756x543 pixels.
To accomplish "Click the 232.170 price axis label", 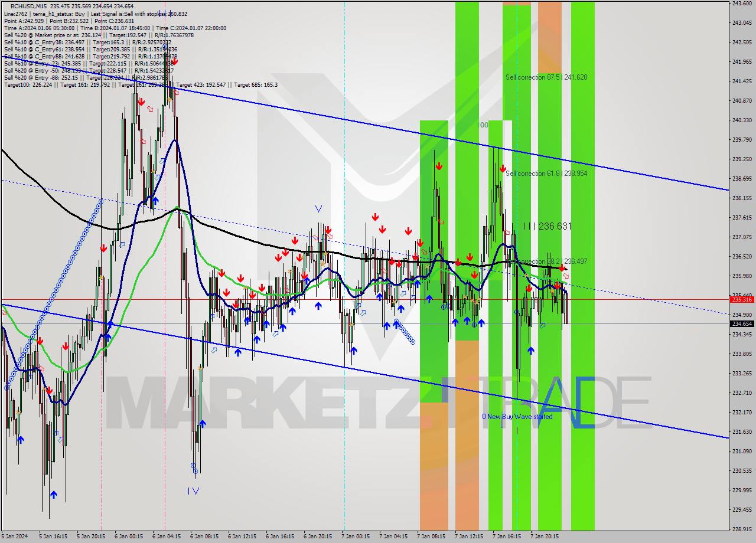I will pyautogui.click(x=742, y=413).
